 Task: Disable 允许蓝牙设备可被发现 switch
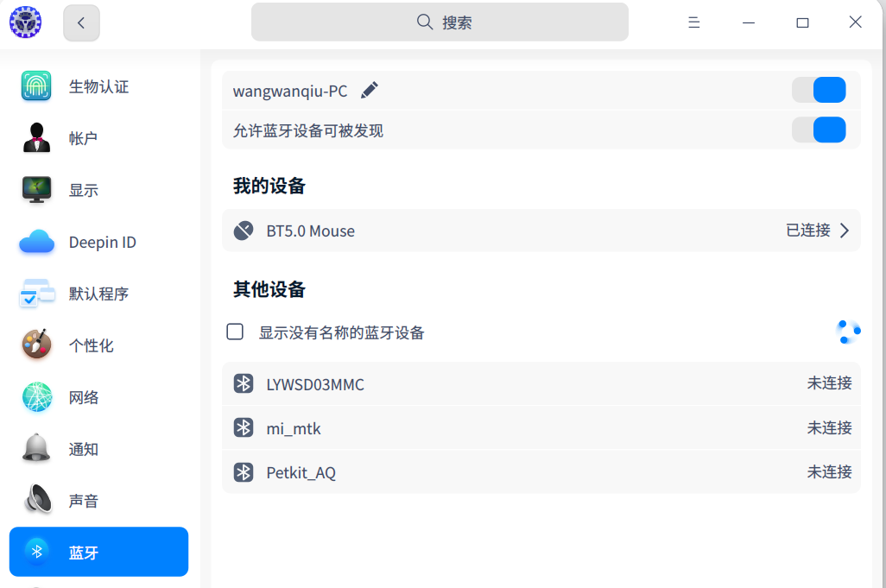(819, 130)
